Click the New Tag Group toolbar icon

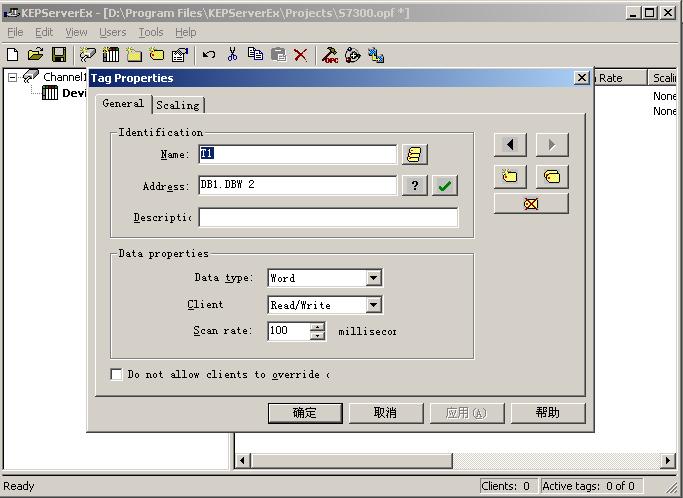pos(134,55)
